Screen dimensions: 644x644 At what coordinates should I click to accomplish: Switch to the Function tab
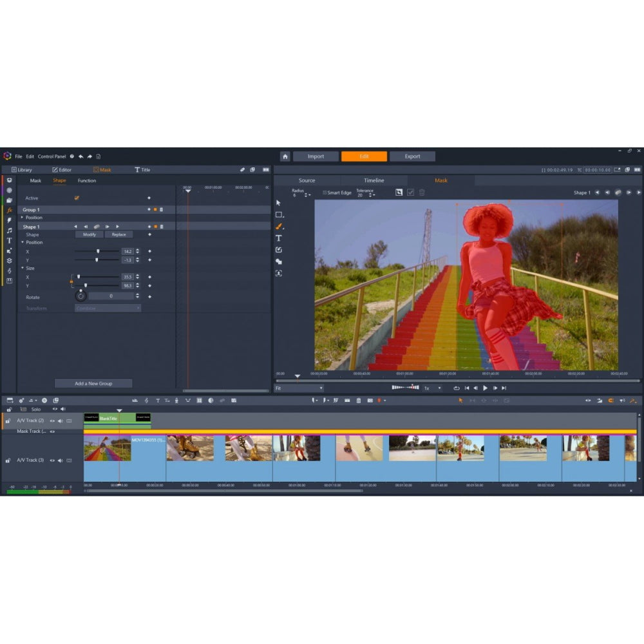point(87,180)
